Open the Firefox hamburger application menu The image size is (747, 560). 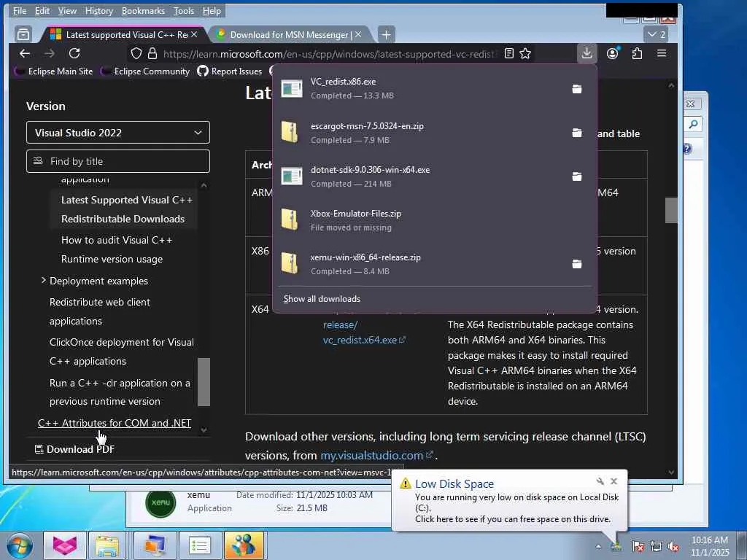(662, 53)
